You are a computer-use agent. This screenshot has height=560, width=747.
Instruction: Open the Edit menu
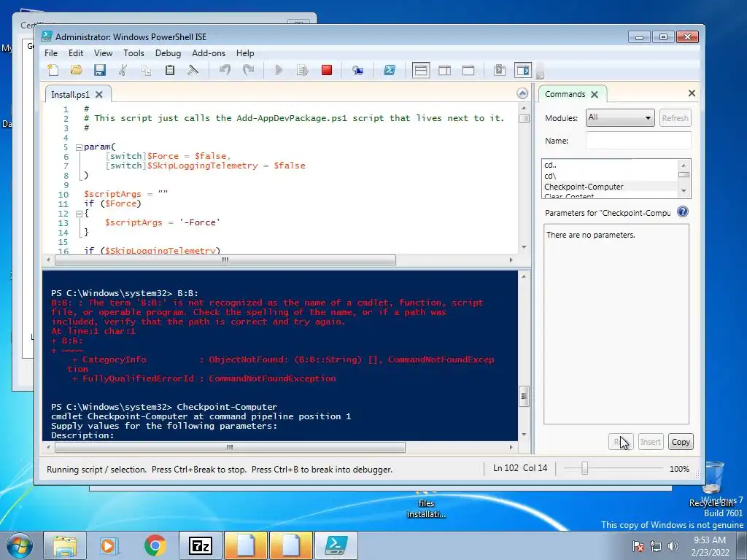point(76,52)
